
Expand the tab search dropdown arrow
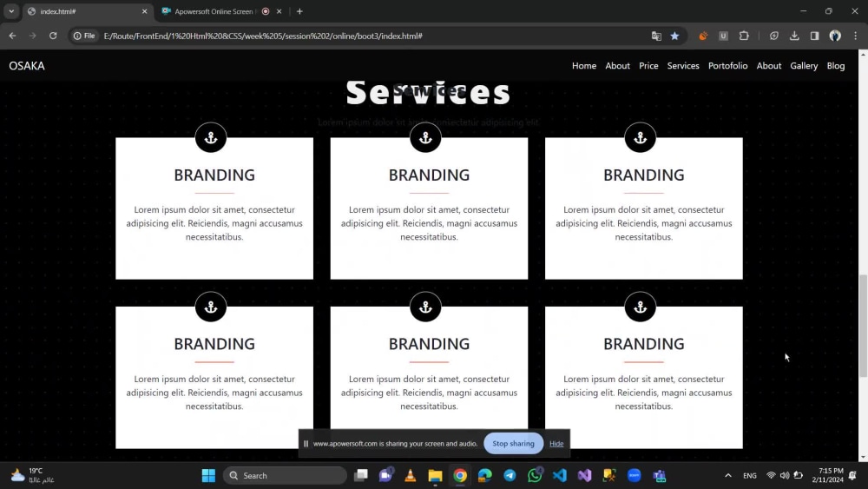11,11
